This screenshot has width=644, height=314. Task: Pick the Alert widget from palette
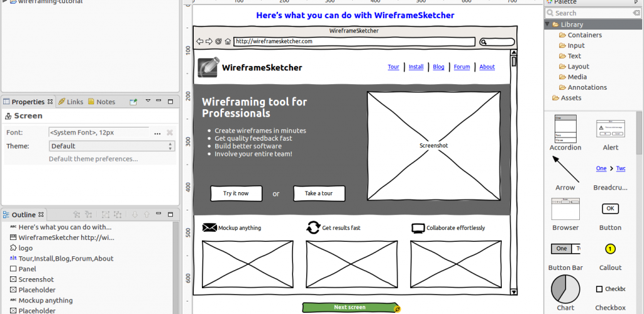click(x=610, y=133)
